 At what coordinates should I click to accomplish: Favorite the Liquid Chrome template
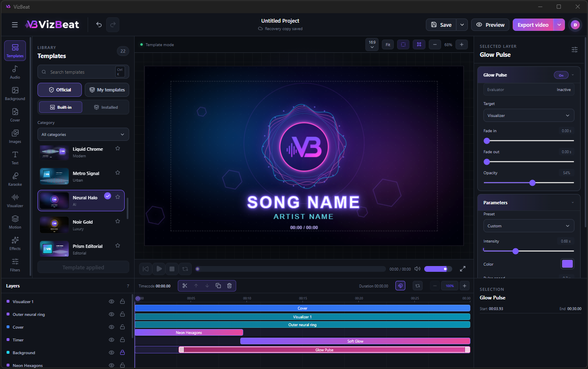point(118,148)
